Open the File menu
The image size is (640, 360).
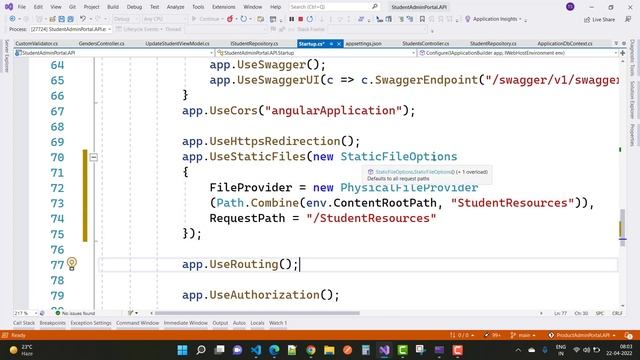[x=22, y=7]
